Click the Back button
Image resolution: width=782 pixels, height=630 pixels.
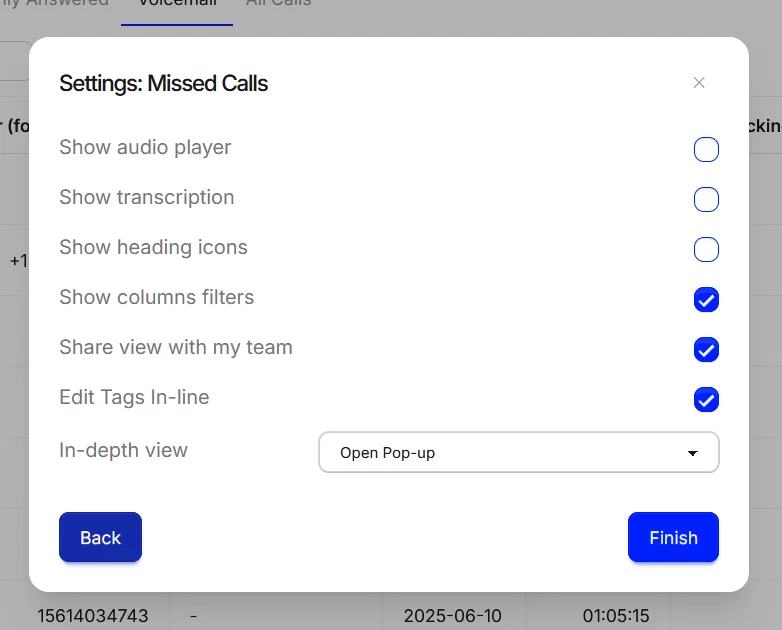100,537
